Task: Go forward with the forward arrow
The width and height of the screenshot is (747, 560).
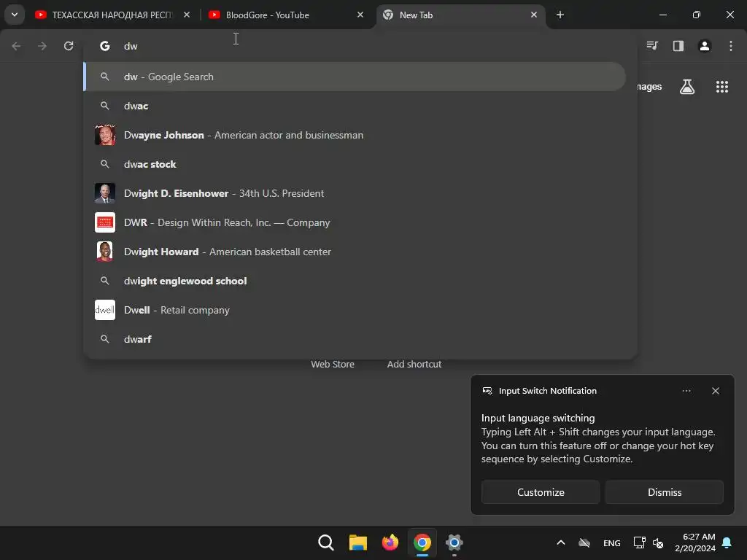Action: [x=42, y=46]
